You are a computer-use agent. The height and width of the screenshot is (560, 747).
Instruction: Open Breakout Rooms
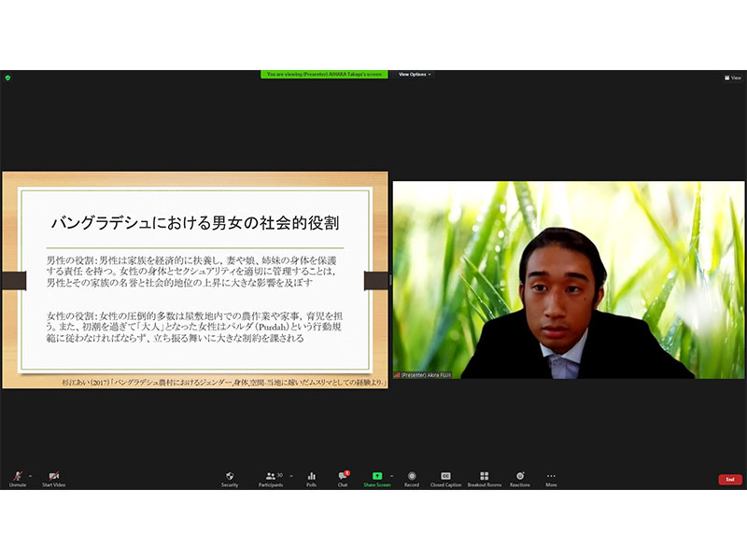click(484, 478)
